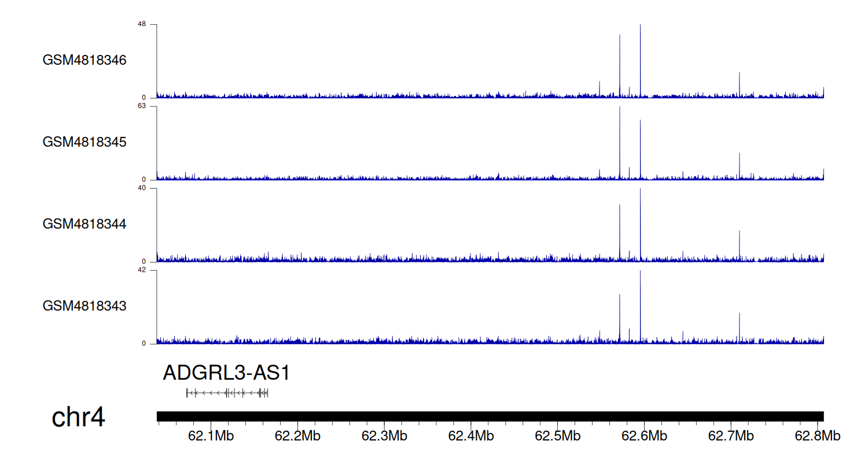The height and width of the screenshot is (451, 868).
Task: Click the ADGRL3-AS1 gene name
Action: pos(226,374)
